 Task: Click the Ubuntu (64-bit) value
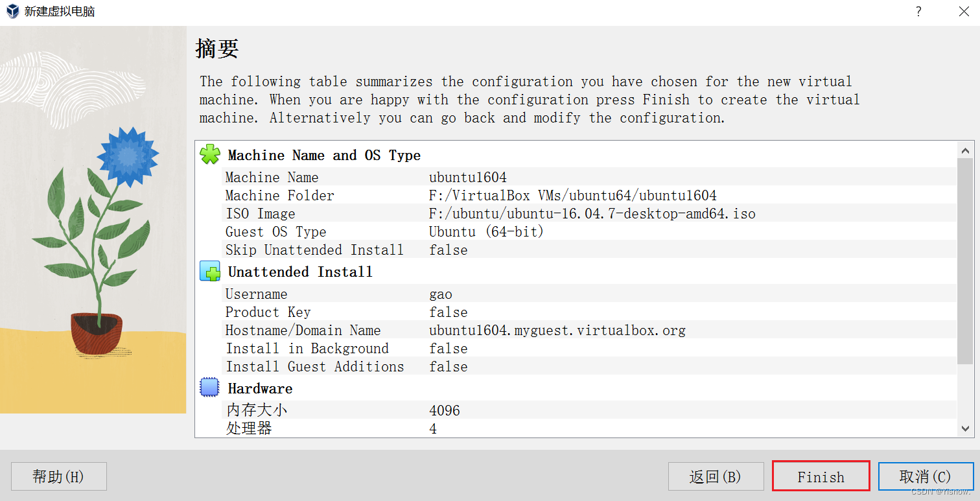pos(486,232)
